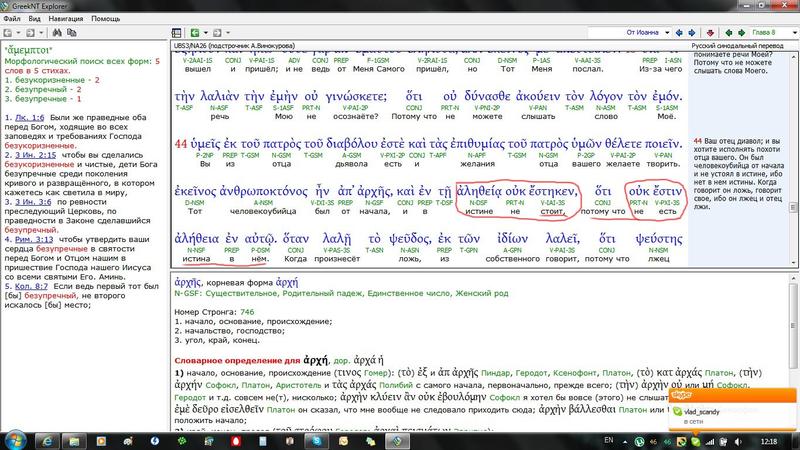Viewport: 800px width, 450px height.
Task: Expand the back history dropdown arrow
Action: tap(205, 33)
